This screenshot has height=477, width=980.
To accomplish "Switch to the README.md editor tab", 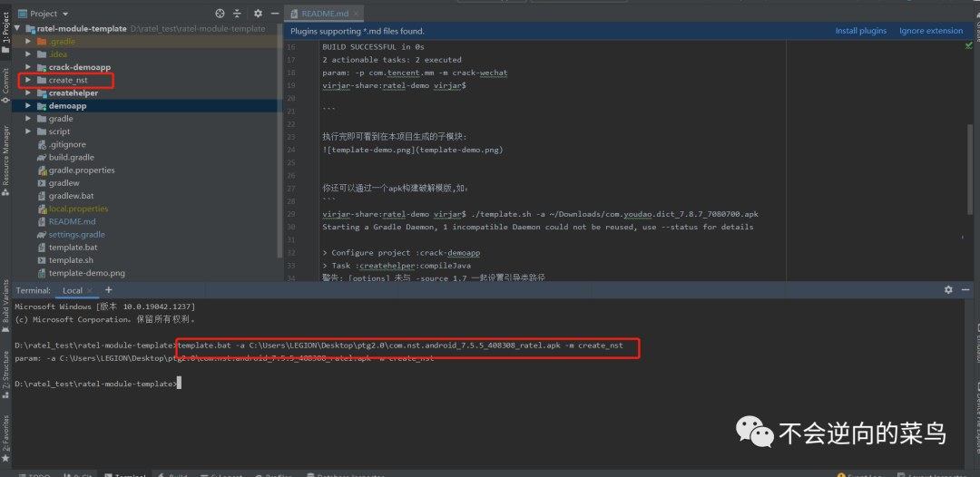I will (x=322, y=13).
